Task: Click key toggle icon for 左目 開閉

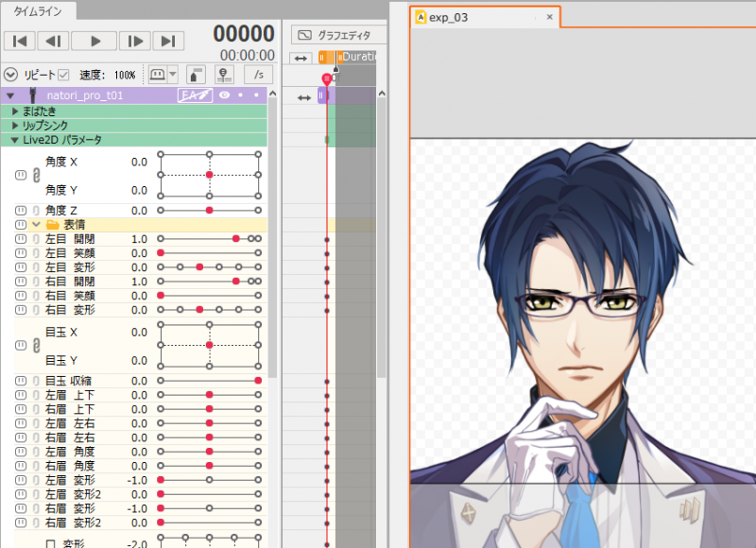Action: [20, 239]
